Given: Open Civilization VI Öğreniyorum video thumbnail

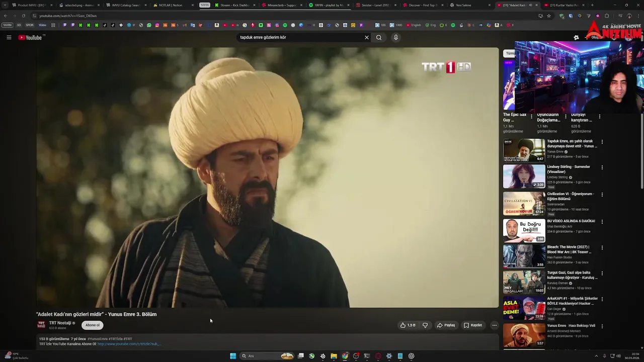Looking at the screenshot, I should 524,203.
